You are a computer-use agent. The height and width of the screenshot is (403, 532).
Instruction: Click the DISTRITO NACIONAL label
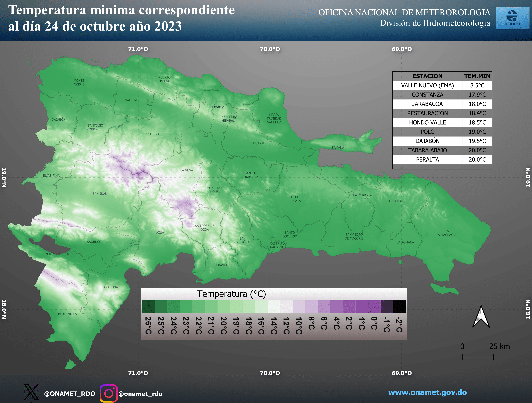coord(278,245)
